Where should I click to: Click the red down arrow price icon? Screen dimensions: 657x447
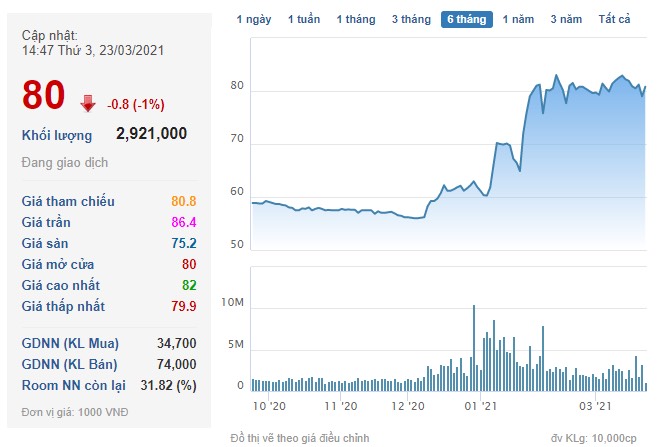tap(88, 101)
